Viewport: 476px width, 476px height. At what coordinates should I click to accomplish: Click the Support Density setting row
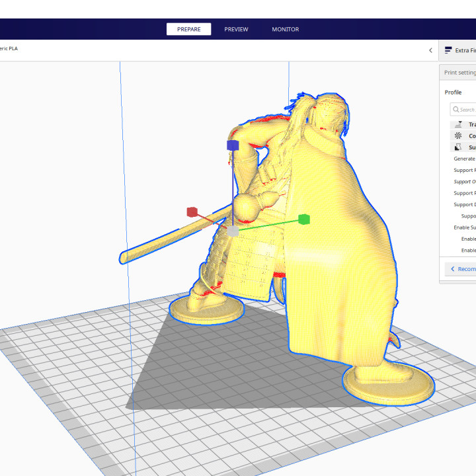pos(464,204)
